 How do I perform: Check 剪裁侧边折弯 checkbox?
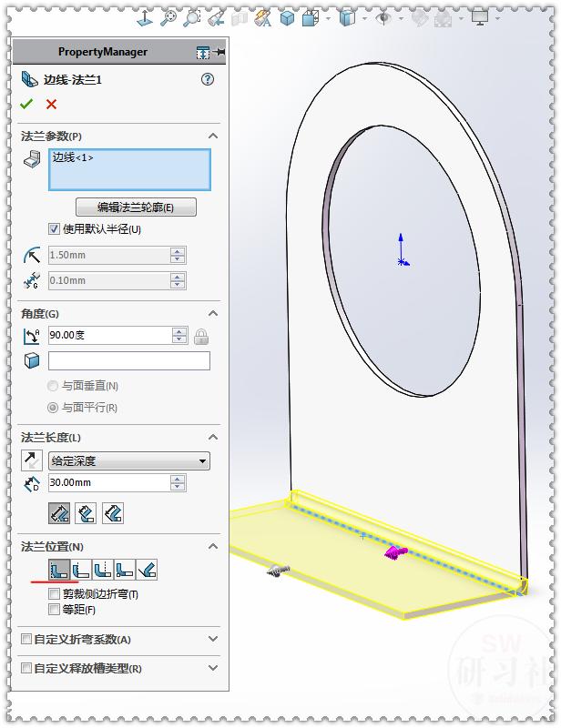(54, 594)
